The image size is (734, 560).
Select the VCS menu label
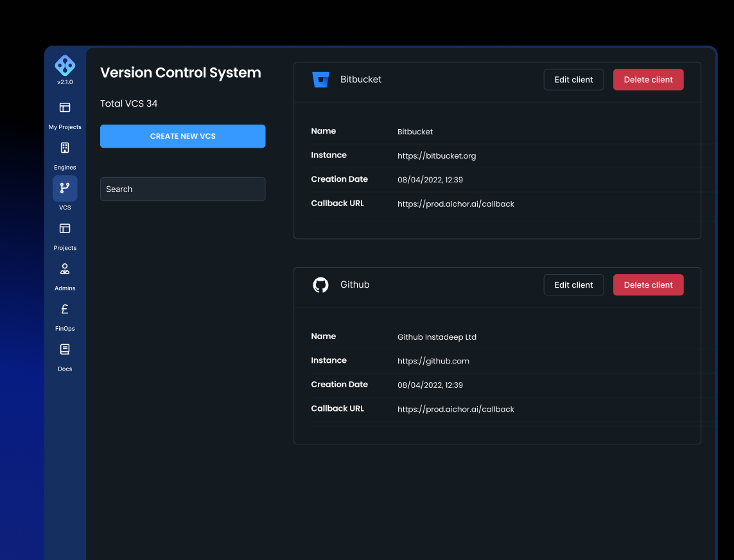65,207
